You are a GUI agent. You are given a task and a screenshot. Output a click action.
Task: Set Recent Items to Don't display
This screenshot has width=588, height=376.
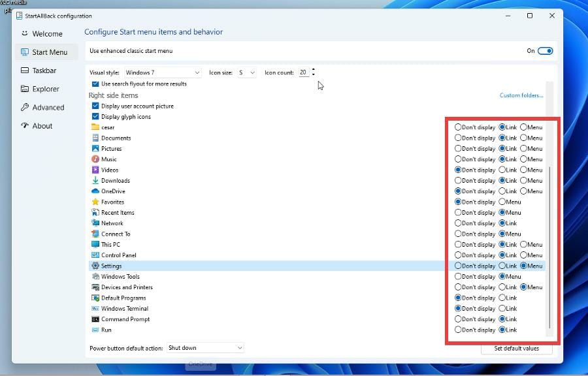pos(458,212)
